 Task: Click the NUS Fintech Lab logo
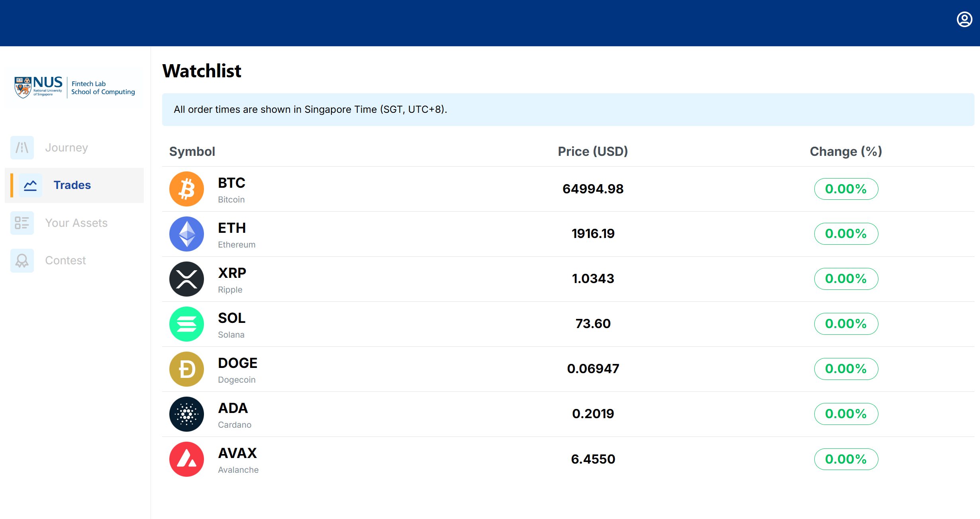[74, 87]
